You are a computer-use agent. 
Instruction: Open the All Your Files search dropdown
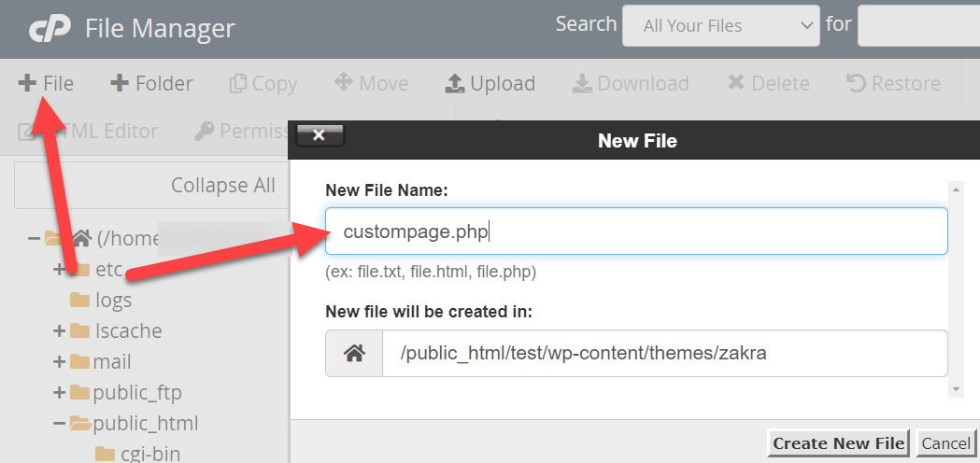click(720, 25)
